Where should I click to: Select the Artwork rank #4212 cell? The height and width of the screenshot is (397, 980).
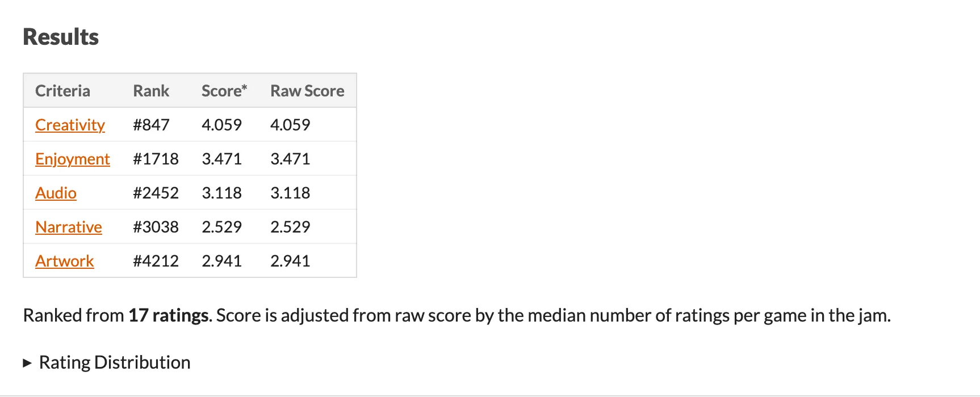pos(156,261)
